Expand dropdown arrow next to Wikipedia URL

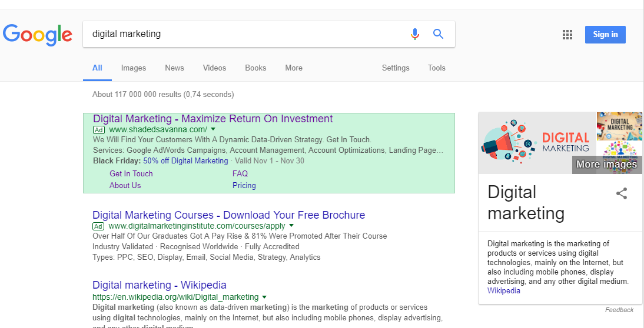[x=264, y=297]
